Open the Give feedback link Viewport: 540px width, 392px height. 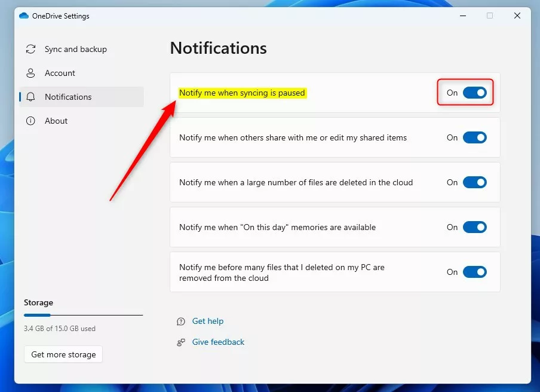[x=219, y=342]
